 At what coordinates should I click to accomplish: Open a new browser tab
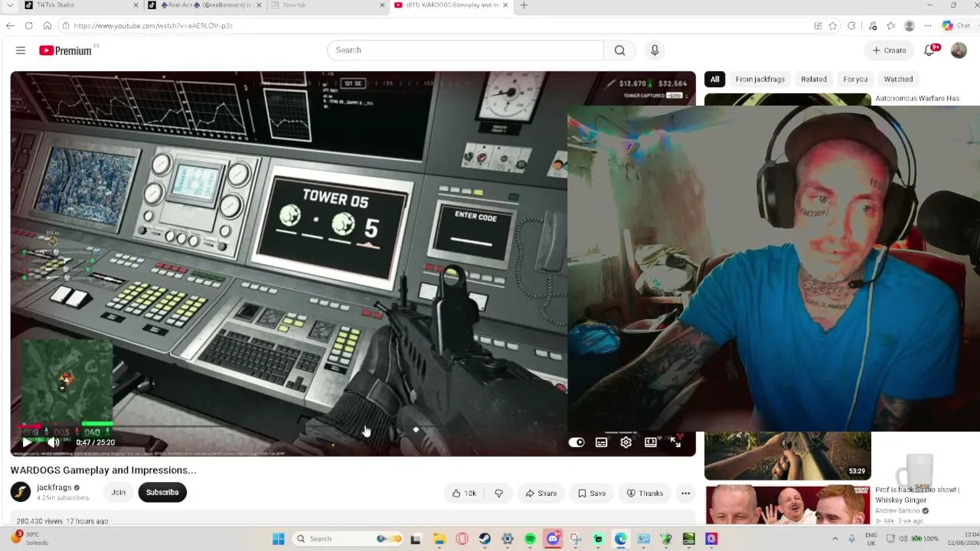(524, 5)
